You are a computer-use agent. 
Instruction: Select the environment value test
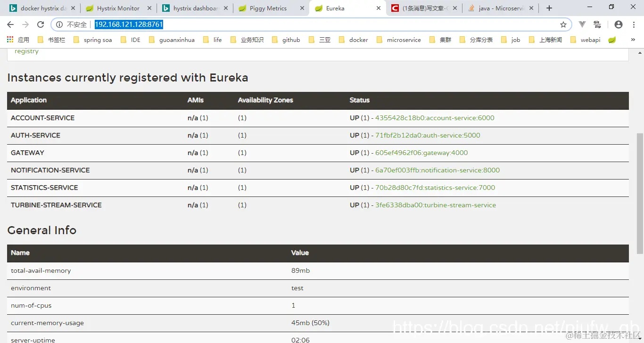point(297,288)
